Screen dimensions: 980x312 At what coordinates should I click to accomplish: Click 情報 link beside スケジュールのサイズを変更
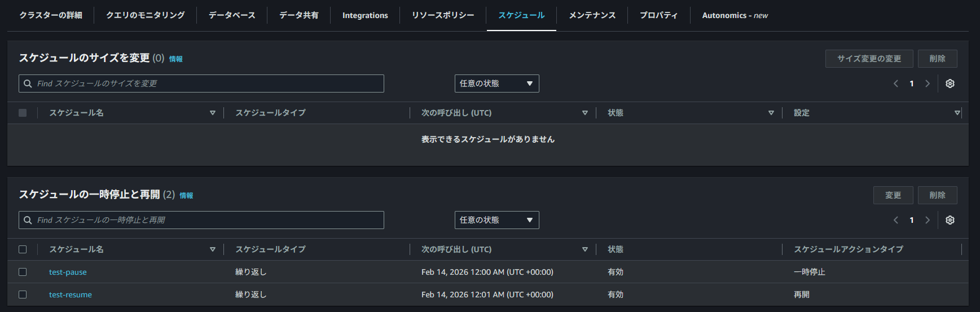tap(175, 59)
